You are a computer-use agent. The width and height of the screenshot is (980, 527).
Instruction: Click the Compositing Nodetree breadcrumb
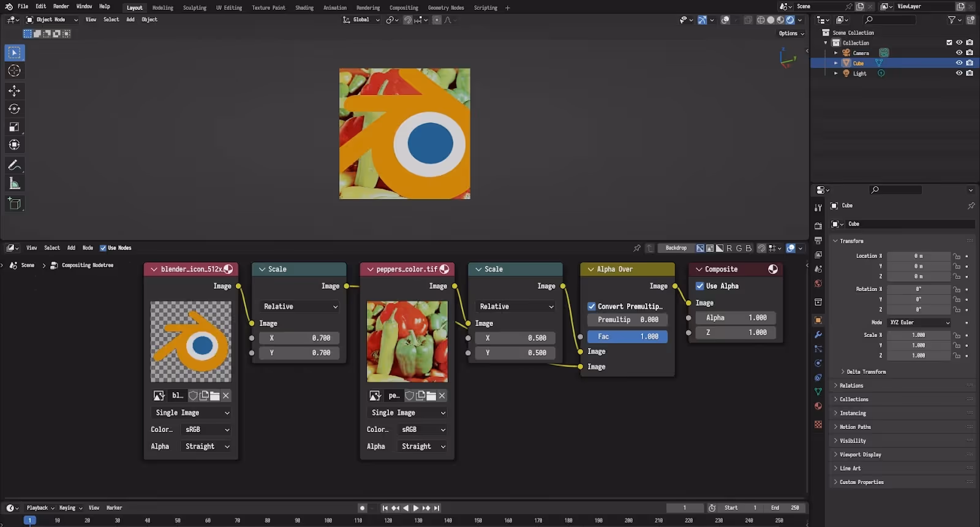pos(88,265)
